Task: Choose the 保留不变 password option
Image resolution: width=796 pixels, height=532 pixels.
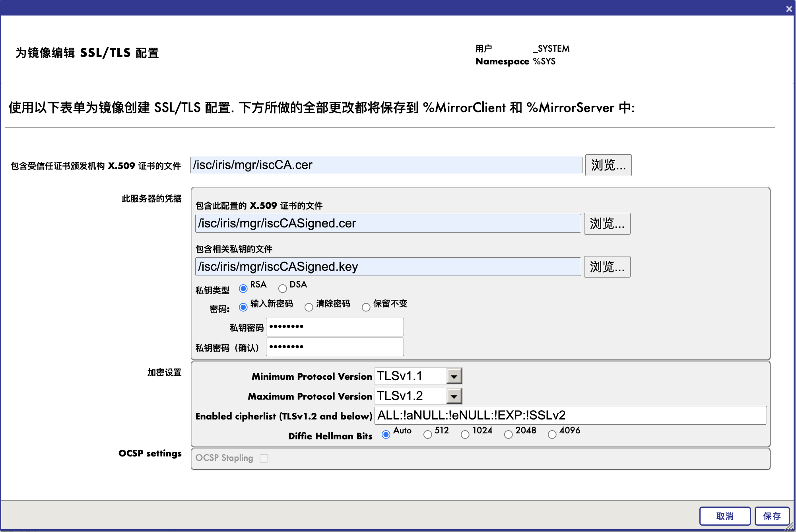Action: [x=366, y=307]
